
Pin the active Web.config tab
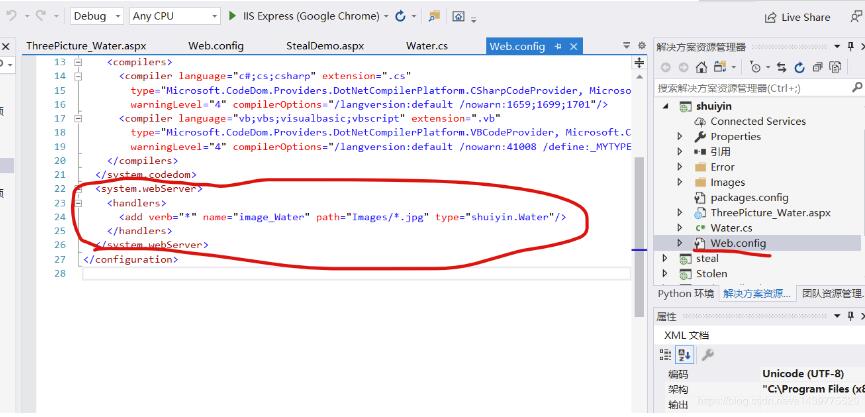(559, 46)
